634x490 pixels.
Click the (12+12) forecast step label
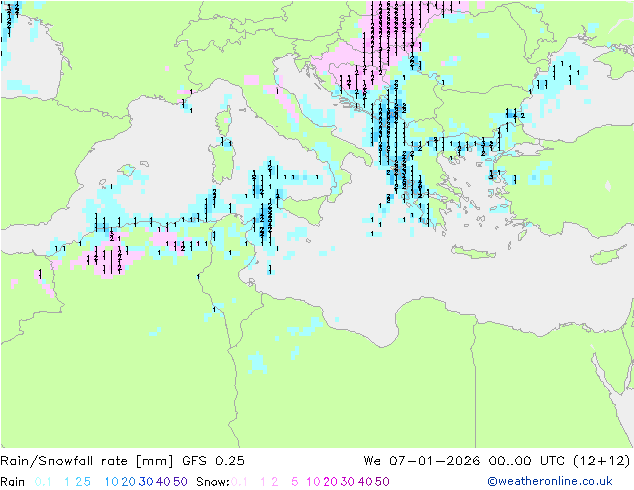click(602, 460)
